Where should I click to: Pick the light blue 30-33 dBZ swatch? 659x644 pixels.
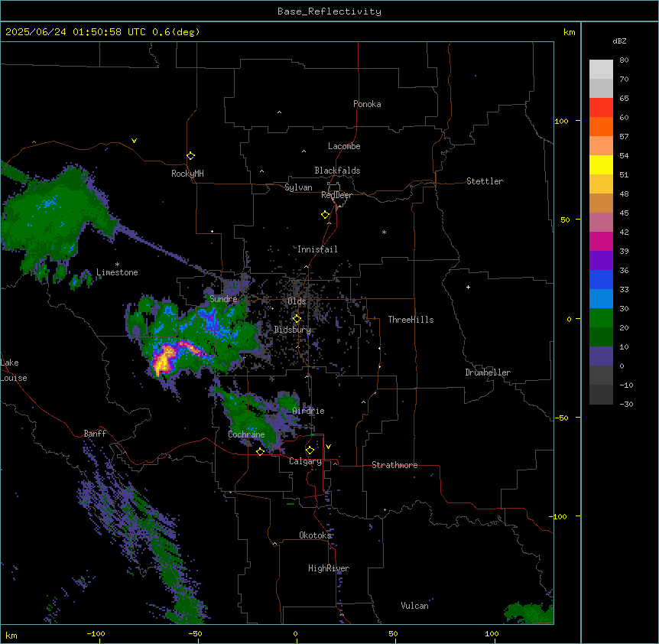pyautogui.click(x=601, y=298)
